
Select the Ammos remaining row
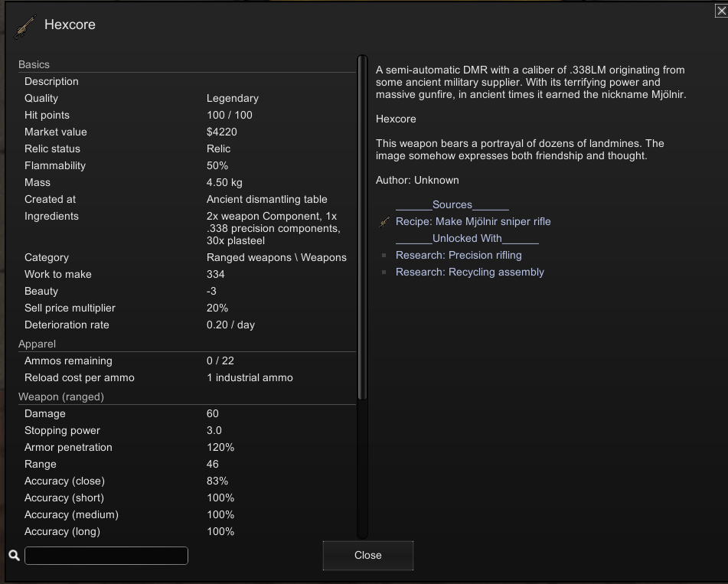(187, 361)
